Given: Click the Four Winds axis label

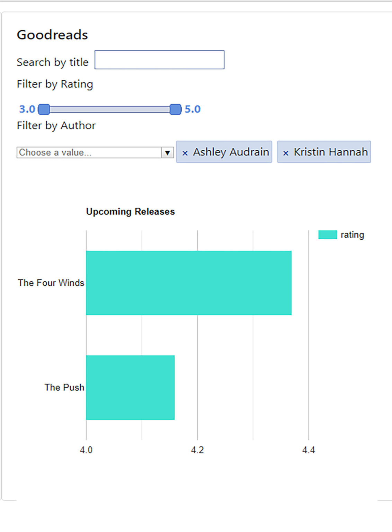Looking at the screenshot, I should [x=51, y=283].
